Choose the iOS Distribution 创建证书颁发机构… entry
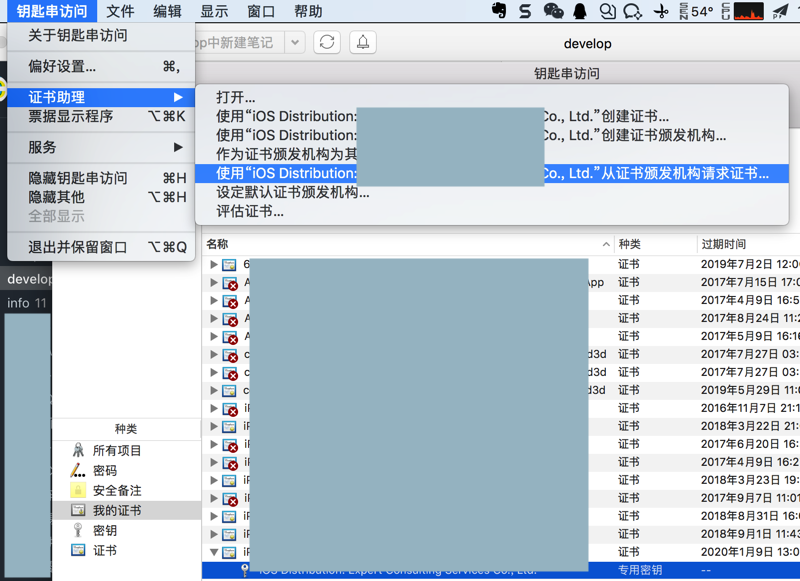Viewport: 800px width, 581px height. pos(492,135)
